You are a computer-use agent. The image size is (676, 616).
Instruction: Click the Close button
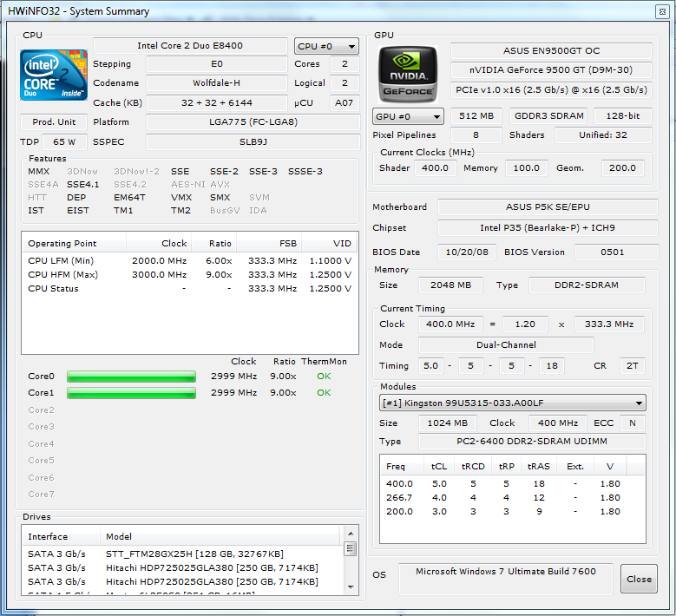coord(639,579)
